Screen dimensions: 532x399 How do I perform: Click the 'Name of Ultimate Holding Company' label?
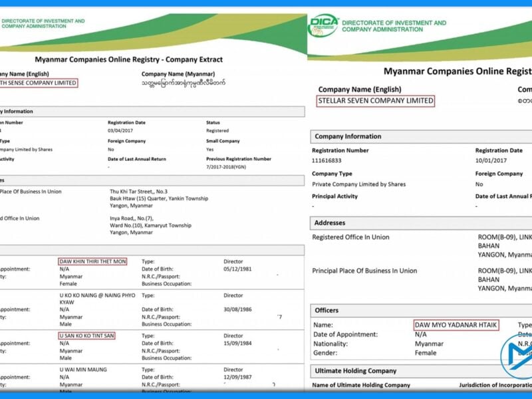(361, 385)
